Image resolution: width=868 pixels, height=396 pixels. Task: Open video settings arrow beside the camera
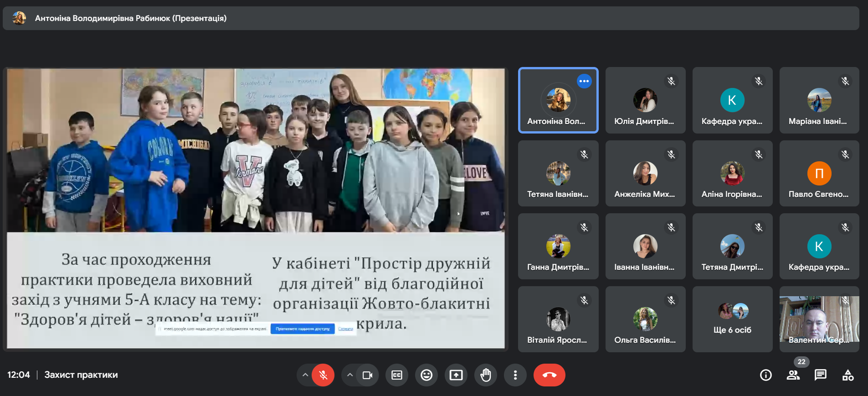tap(349, 375)
